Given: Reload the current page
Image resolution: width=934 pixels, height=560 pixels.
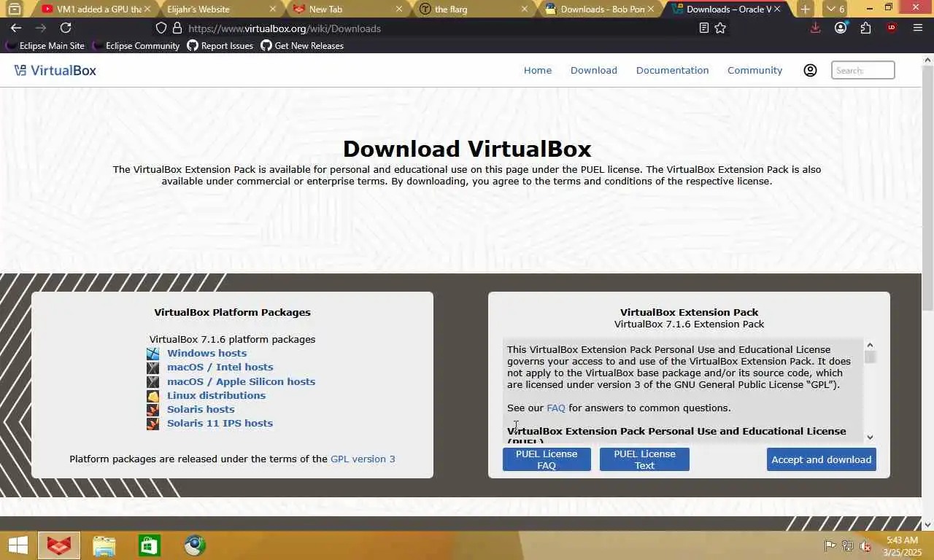Looking at the screenshot, I should click(66, 28).
